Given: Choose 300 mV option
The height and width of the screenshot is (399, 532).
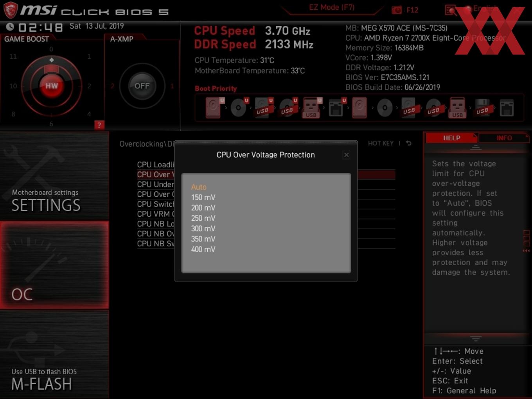Looking at the screenshot, I should pos(203,228).
